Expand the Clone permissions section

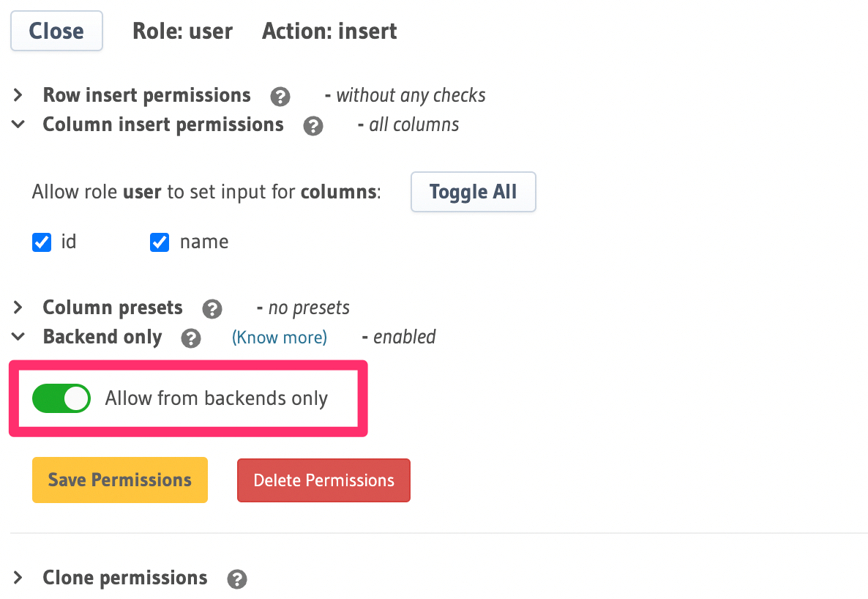[17, 578]
